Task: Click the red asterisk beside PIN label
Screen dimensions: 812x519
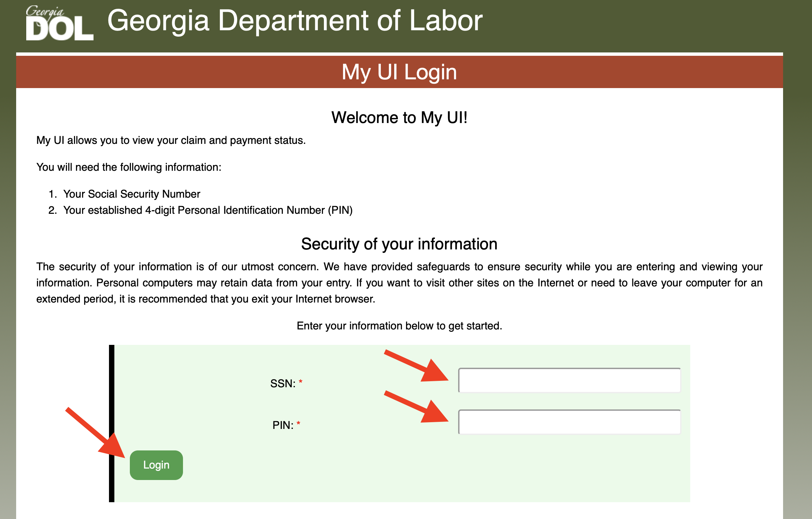Action: pyautogui.click(x=298, y=424)
